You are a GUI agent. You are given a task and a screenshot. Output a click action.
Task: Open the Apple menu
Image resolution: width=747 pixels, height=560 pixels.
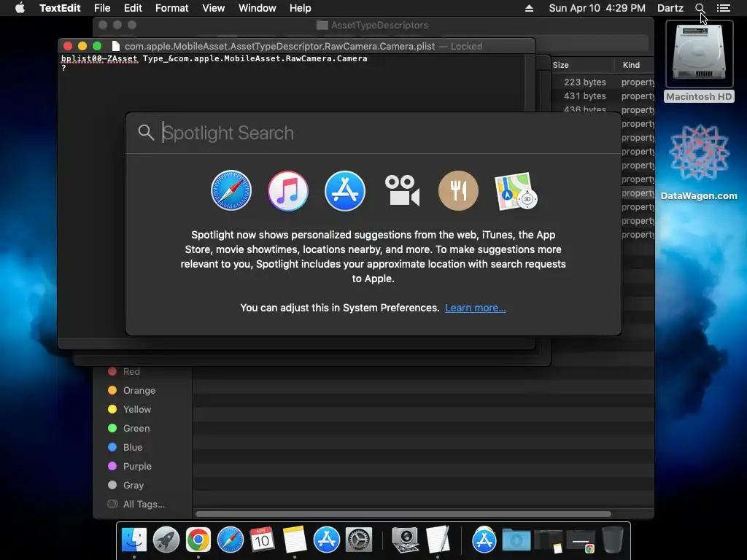tap(20, 8)
